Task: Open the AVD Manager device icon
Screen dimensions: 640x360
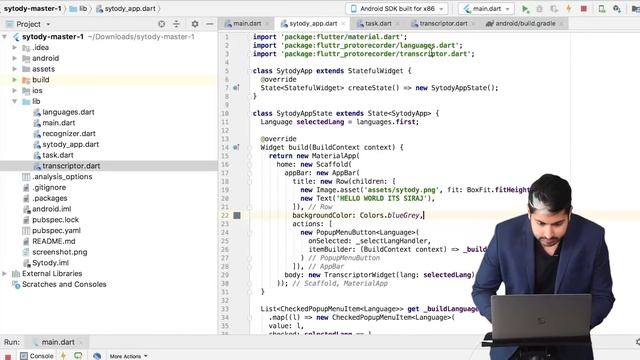Action: point(602,9)
